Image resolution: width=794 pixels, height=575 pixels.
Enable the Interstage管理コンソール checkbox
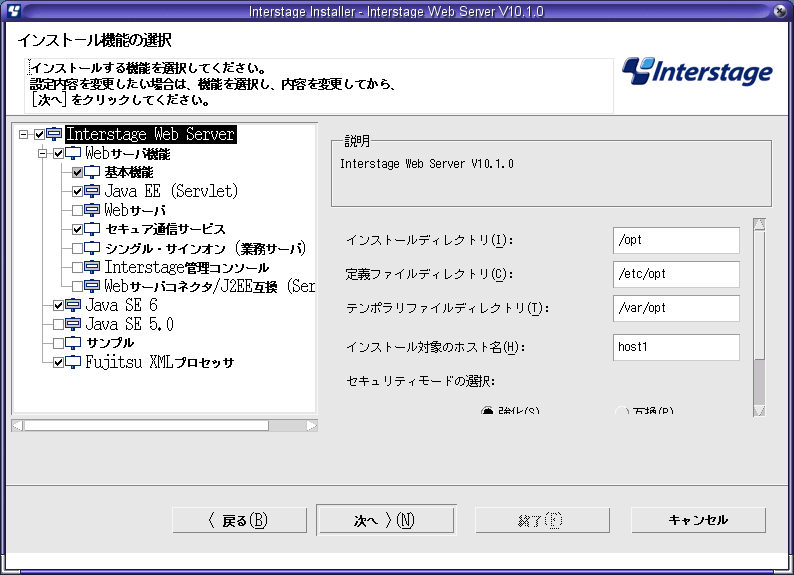(x=77, y=267)
